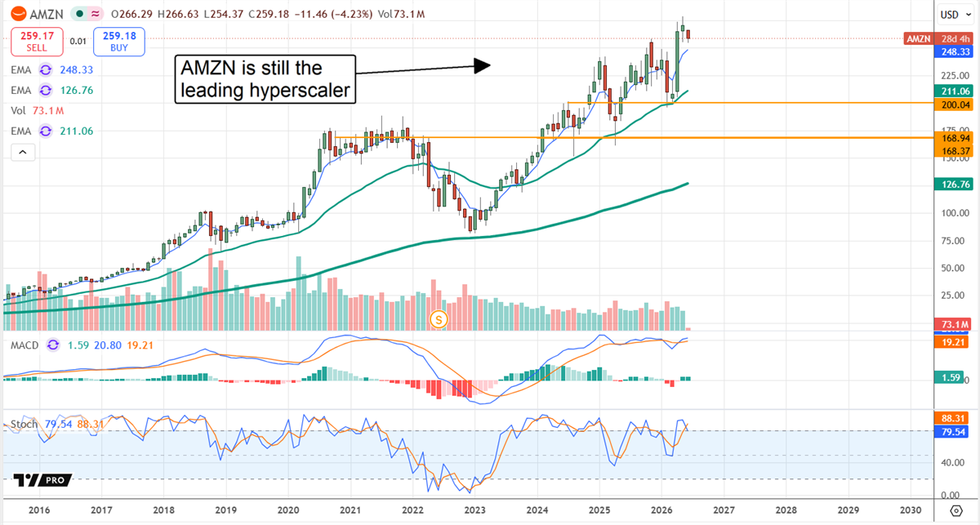The width and height of the screenshot is (980, 525).
Task: Click the Amazon logo icon beside AMZN
Action: 17,14
